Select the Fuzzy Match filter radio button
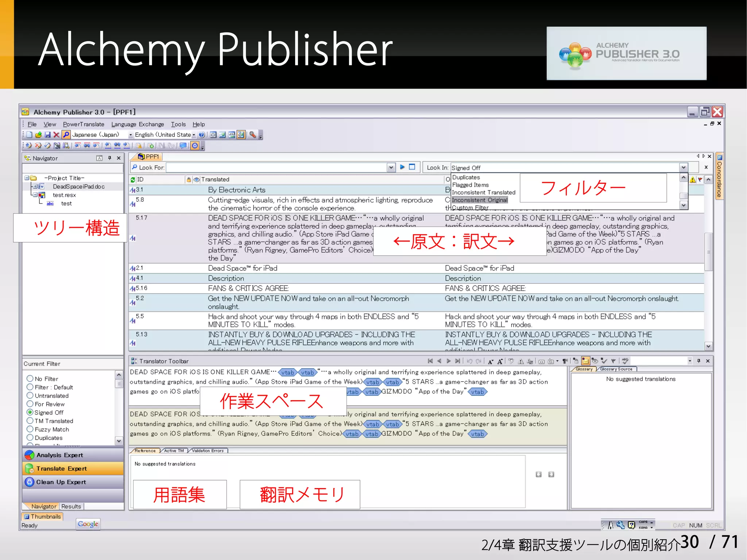Viewport: 747px width, 560px height. (x=30, y=429)
